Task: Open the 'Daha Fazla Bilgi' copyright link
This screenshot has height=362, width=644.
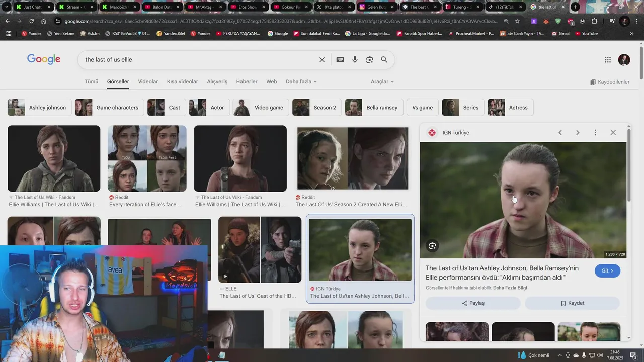Action: [x=510, y=288]
